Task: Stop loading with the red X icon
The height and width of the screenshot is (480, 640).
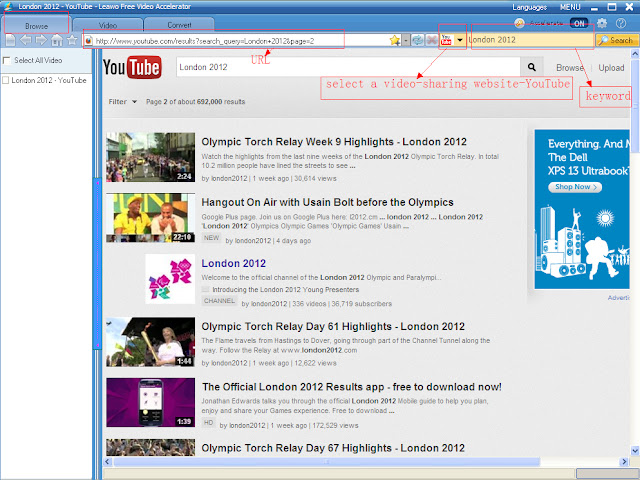Action: tap(431, 40)
